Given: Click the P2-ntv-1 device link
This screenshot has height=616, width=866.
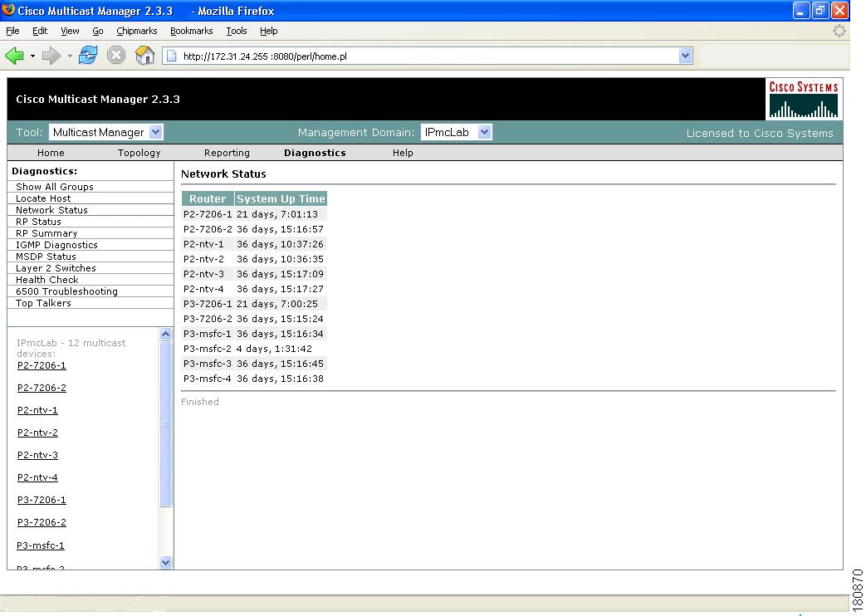Looking at the screenshot, I should coord(37,410).
